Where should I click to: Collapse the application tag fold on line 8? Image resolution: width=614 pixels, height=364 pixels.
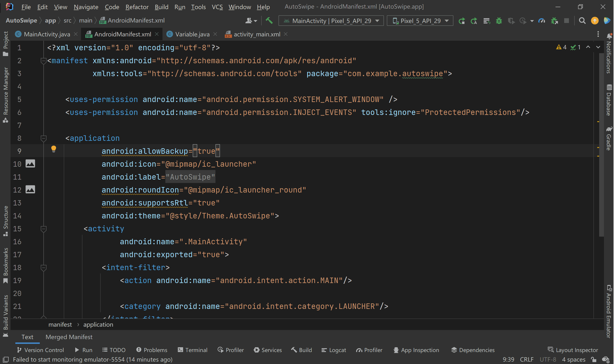(x=43, y=138)
